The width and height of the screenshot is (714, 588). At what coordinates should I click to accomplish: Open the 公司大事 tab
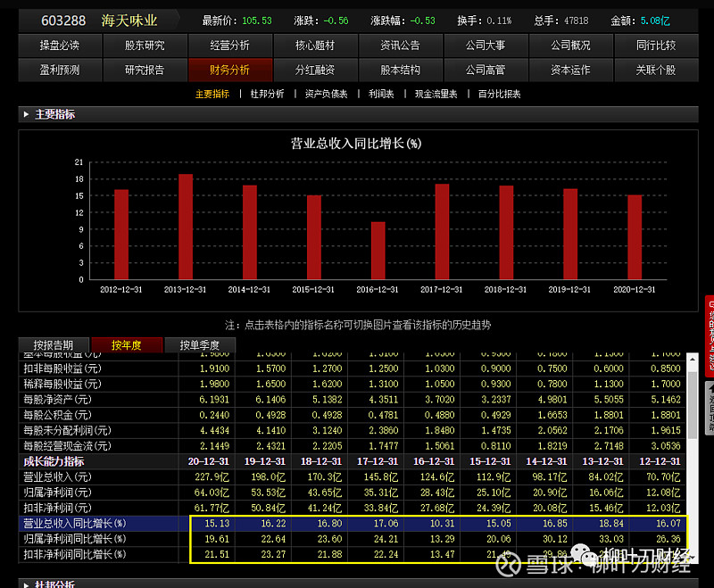(x=486, y=46)
